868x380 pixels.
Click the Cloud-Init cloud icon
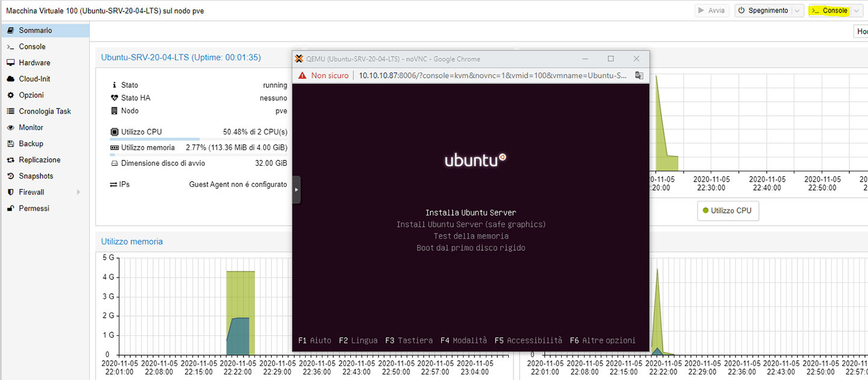pyautogui.click(x=10, y=79)
